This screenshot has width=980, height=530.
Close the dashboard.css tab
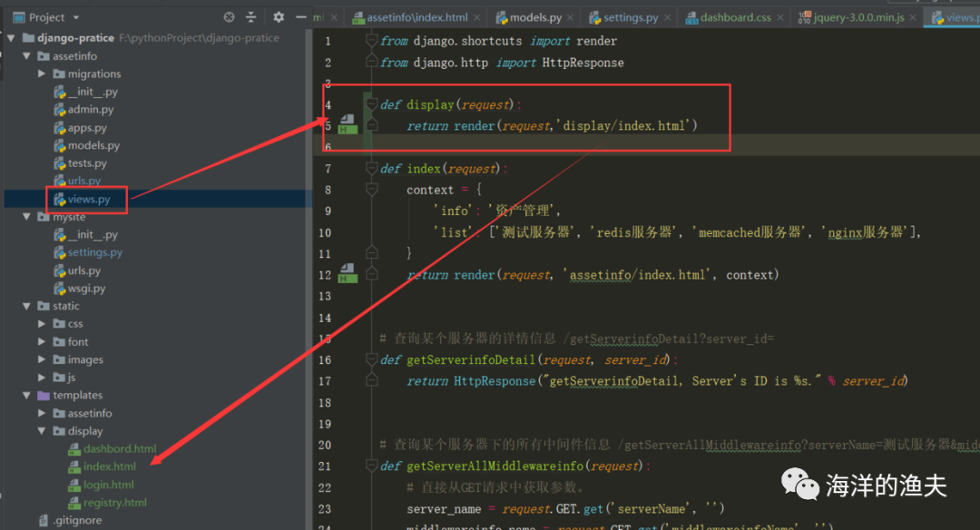click(x=780, y=17)
